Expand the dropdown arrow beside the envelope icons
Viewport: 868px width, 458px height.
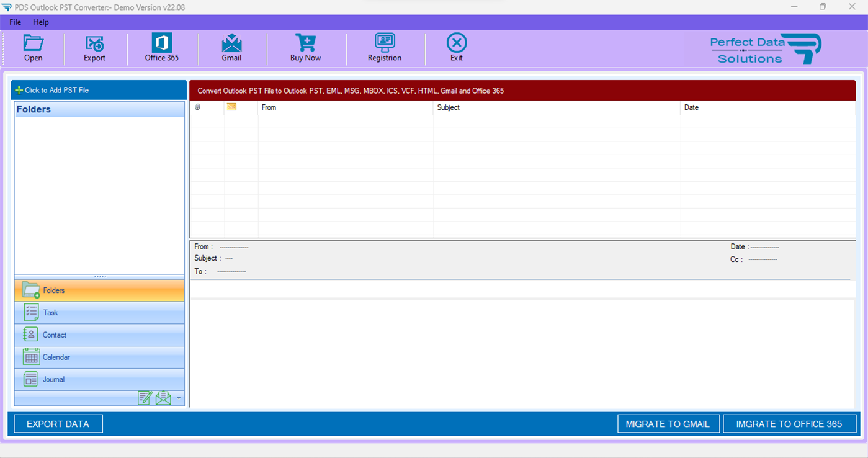[x=179, y=398]
